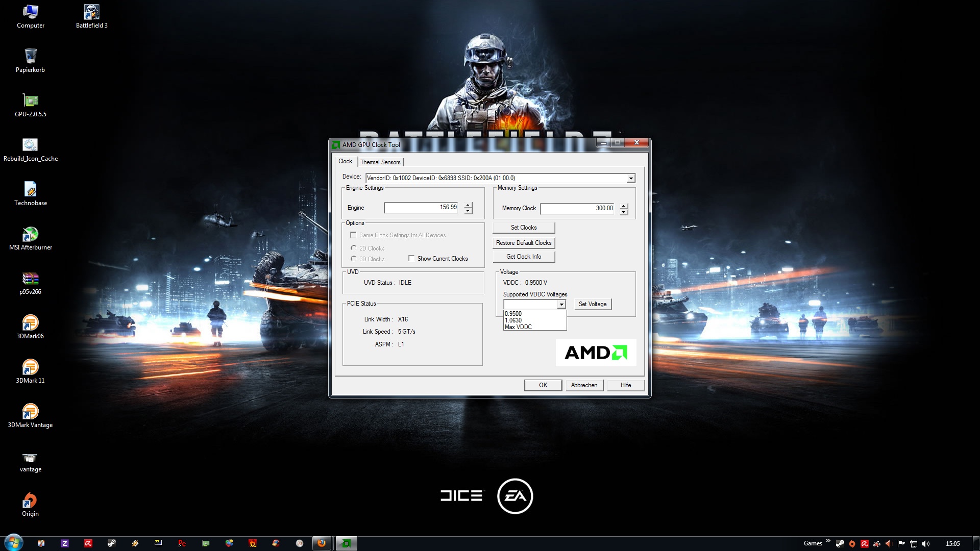Switch to the Clock tab
The image size is (980, 551).
pyautogui.click(x=346, y=161)
